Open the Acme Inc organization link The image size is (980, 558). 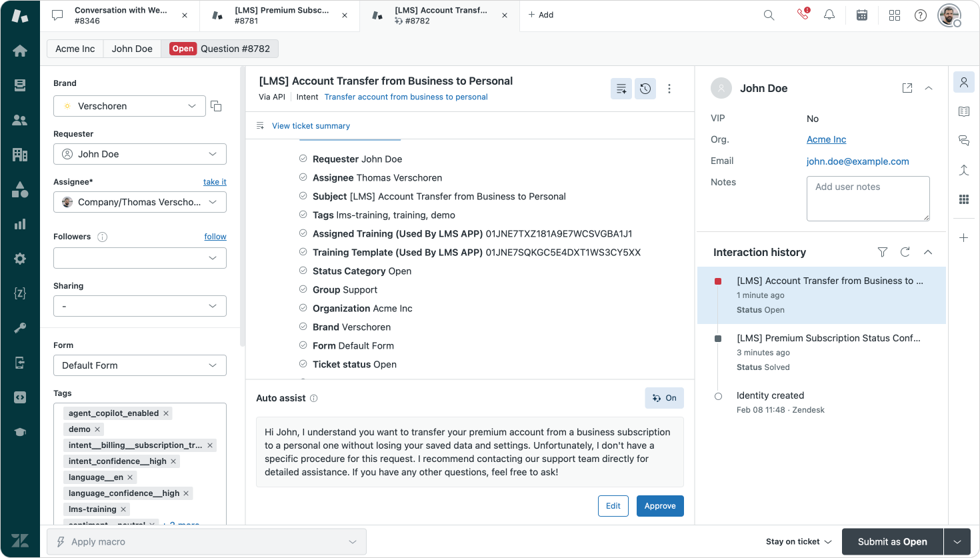(x=826, y=139)
